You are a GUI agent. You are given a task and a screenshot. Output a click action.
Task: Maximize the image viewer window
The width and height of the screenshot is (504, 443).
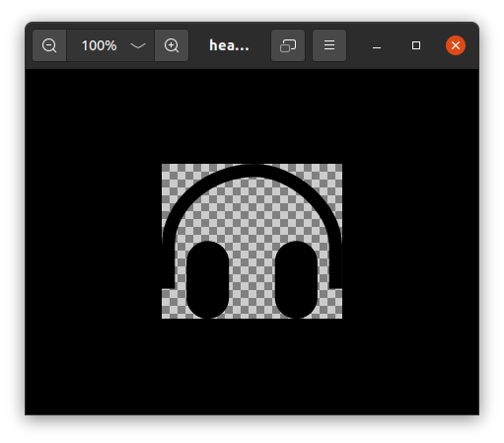416,45
